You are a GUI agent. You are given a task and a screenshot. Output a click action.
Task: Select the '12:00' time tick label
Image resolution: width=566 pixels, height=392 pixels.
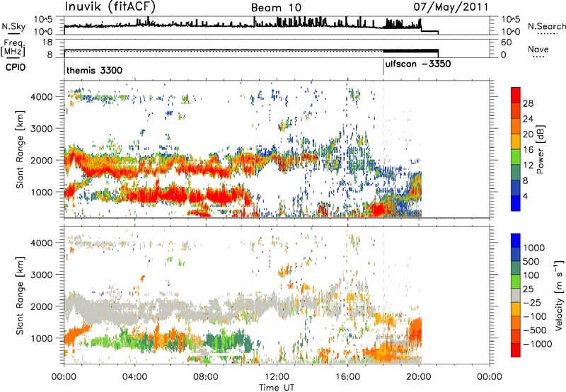(x=277, y=377)
